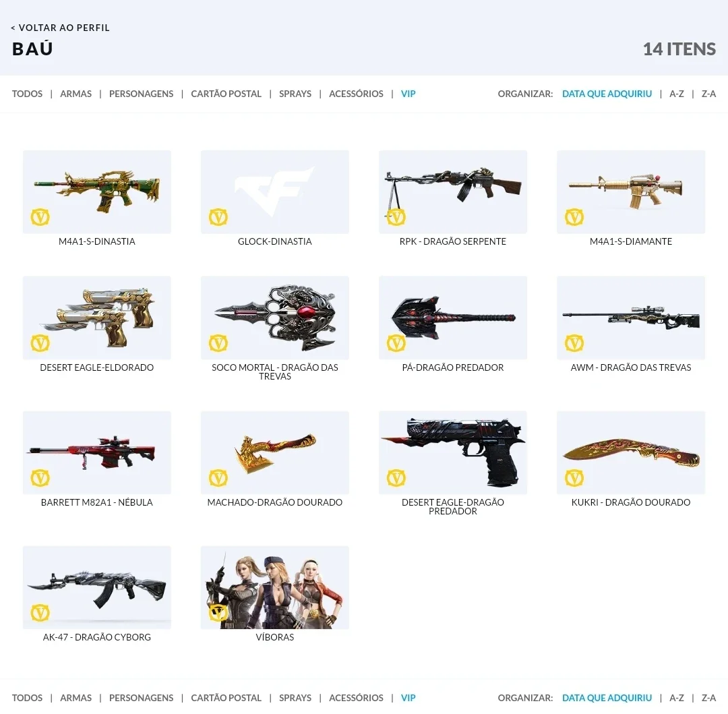Open the AK-47 Dragão Cyborg image
728x714 pixels.
point(97,588)
